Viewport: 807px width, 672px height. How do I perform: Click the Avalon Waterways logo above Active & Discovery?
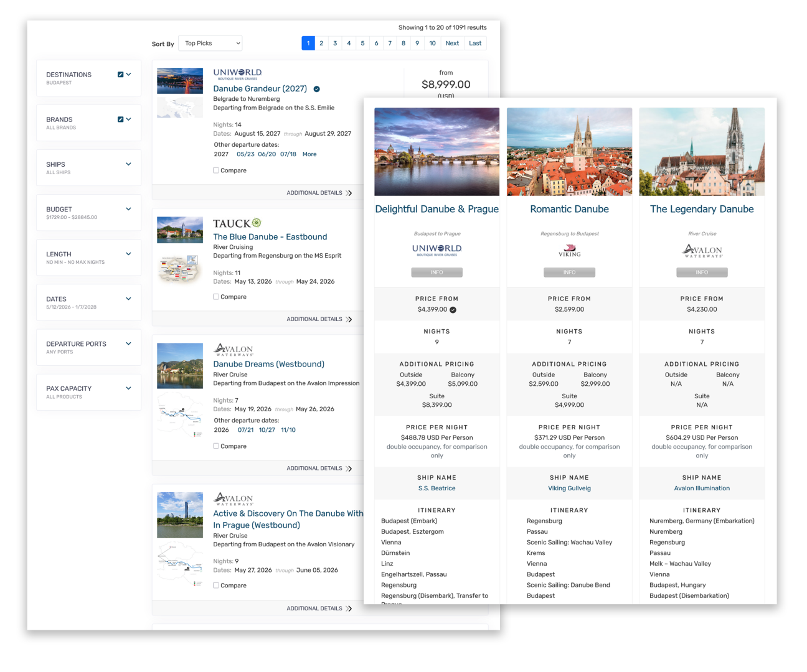tap(234, 499)
